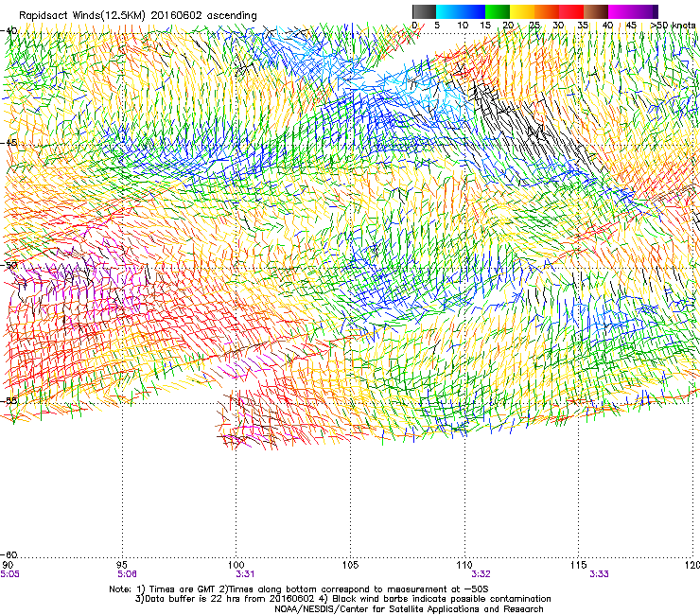Select the orange 25-30 knots legend swatch
This screenshot has height=615, width=700.
(x=547, y=11)
